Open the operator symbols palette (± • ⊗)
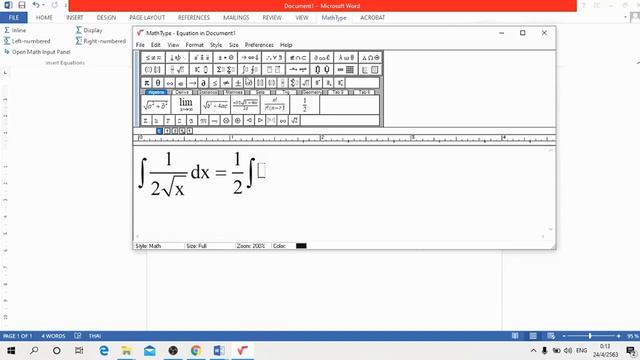Screen dimensions: 640x360 pos(225,58)
